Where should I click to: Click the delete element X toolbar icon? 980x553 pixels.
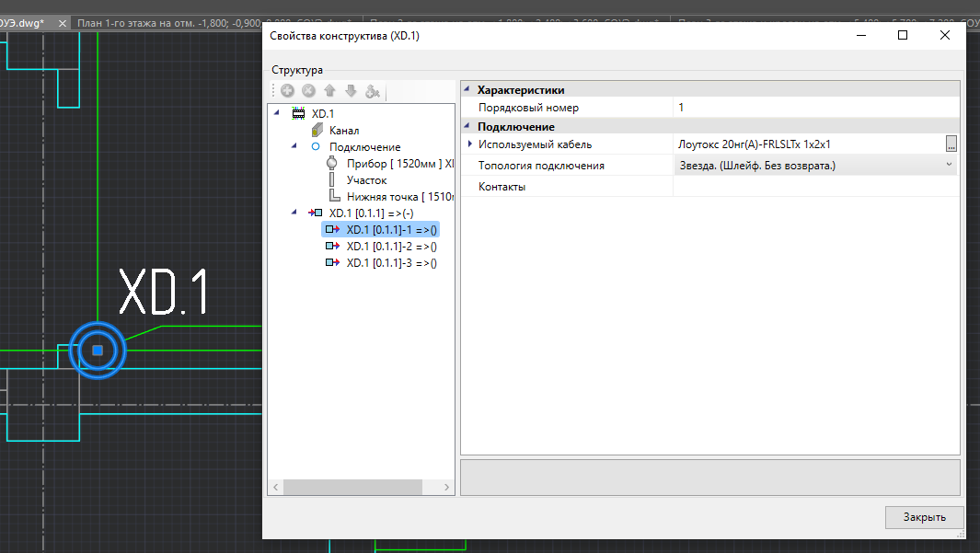tap(308, 91)
